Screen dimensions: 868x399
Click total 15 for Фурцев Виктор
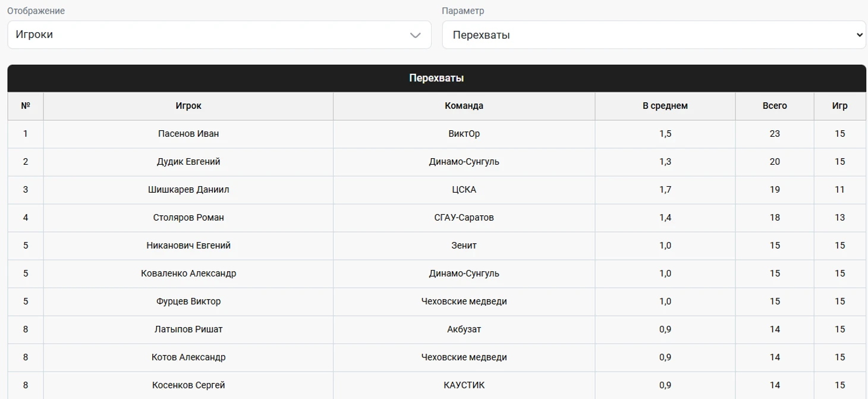(x=775, y=301)
